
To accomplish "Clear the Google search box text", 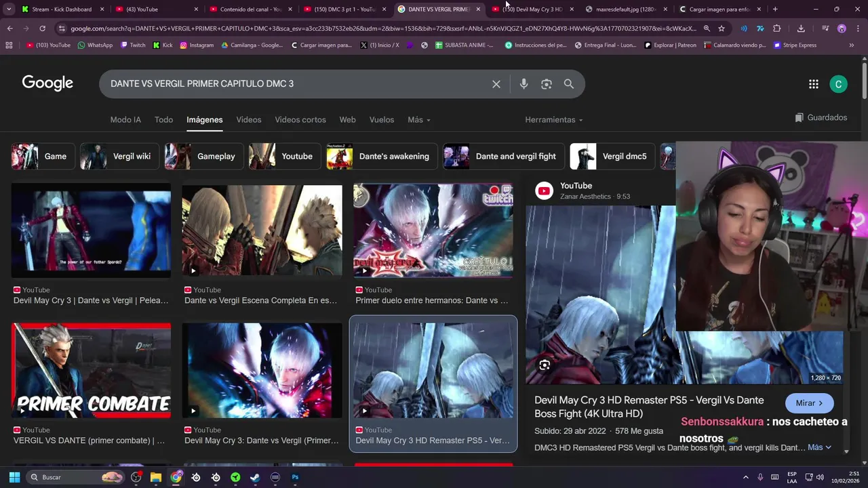I will pos(496,84).
